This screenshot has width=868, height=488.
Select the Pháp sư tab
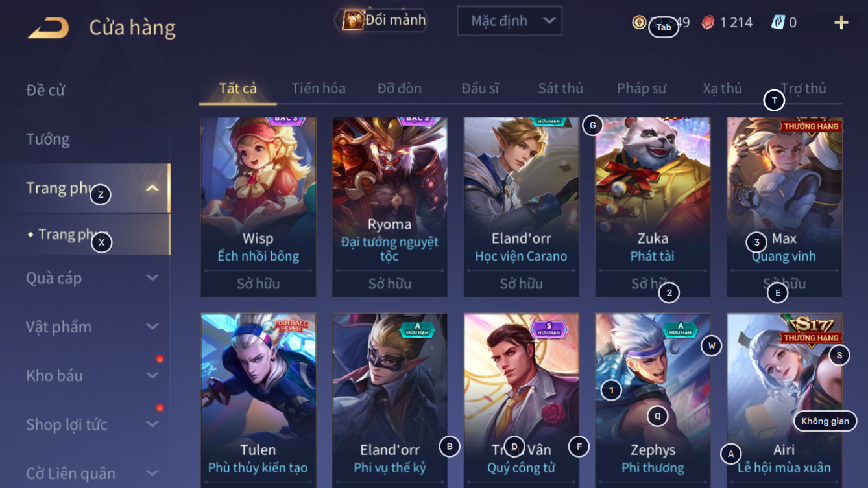coord(642,88)
